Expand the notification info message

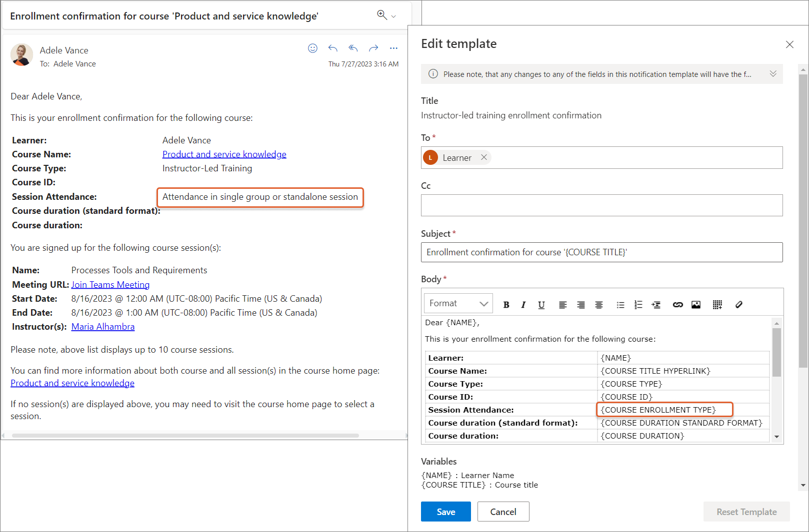click(x=772, y=74)
